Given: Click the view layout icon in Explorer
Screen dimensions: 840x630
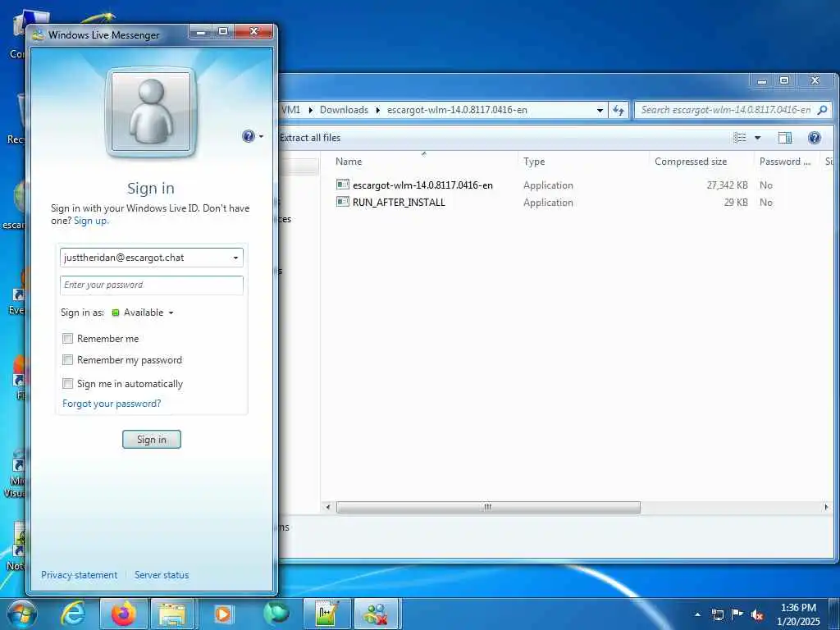Looking at the screenshot, I should (740, 138).
